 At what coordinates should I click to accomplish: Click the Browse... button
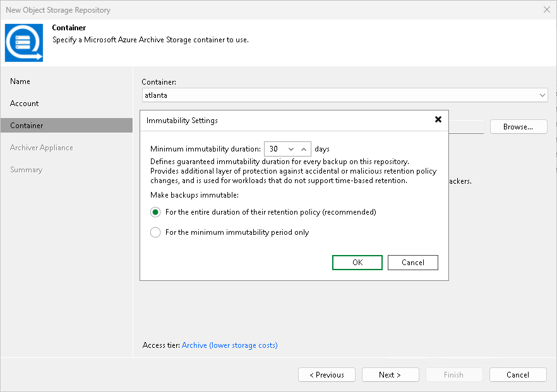click(518, 127)
